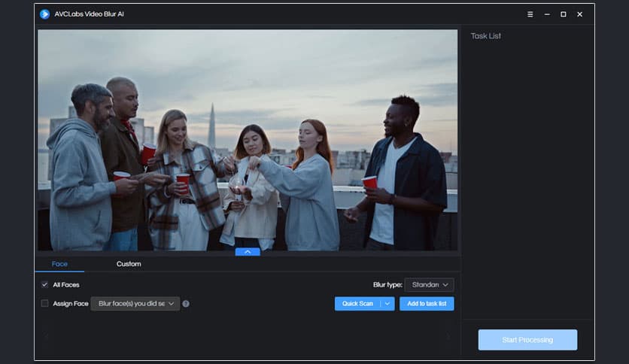The height and width of the screenshot is (364, 629).
Task: Click the Blur type label
Action: pyautogui.click(x=387, y=284)
